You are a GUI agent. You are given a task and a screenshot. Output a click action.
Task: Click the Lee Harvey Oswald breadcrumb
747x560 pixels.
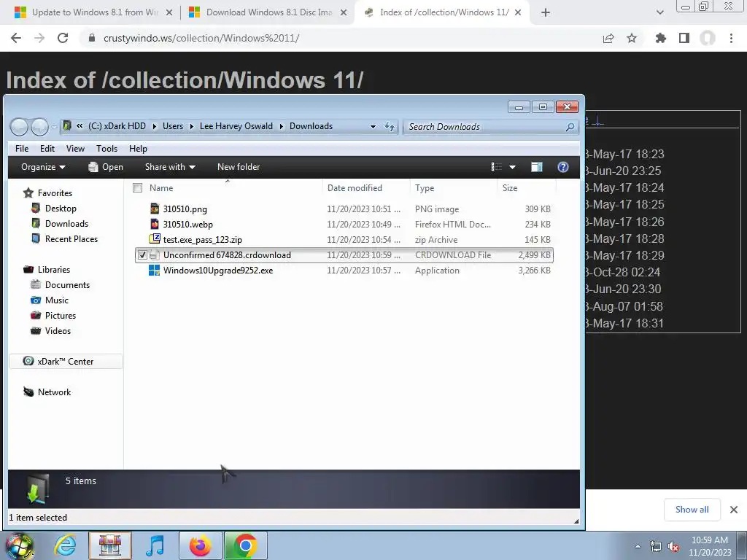click(236, 126)
